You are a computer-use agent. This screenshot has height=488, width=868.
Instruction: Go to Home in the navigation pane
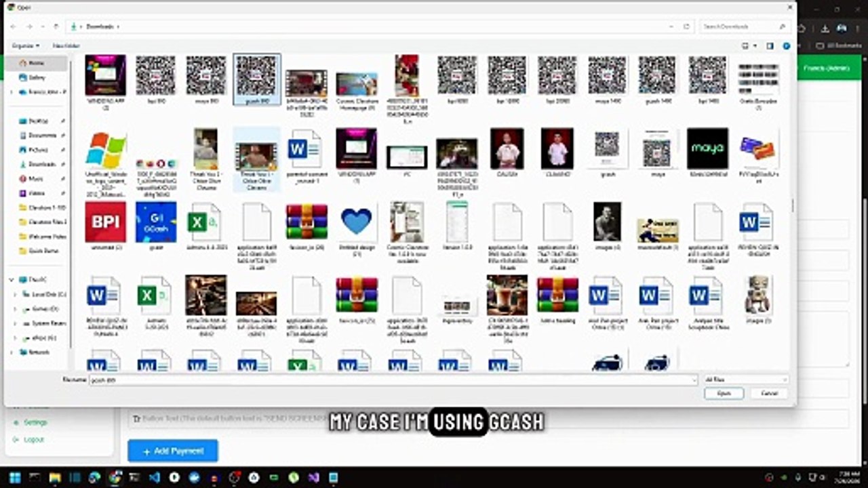[x=37, y=63]
